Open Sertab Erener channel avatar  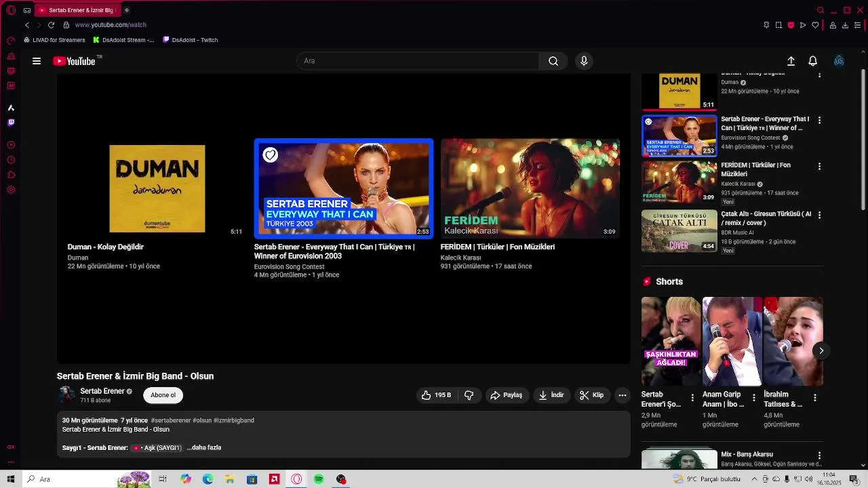[x=66, y=395]
